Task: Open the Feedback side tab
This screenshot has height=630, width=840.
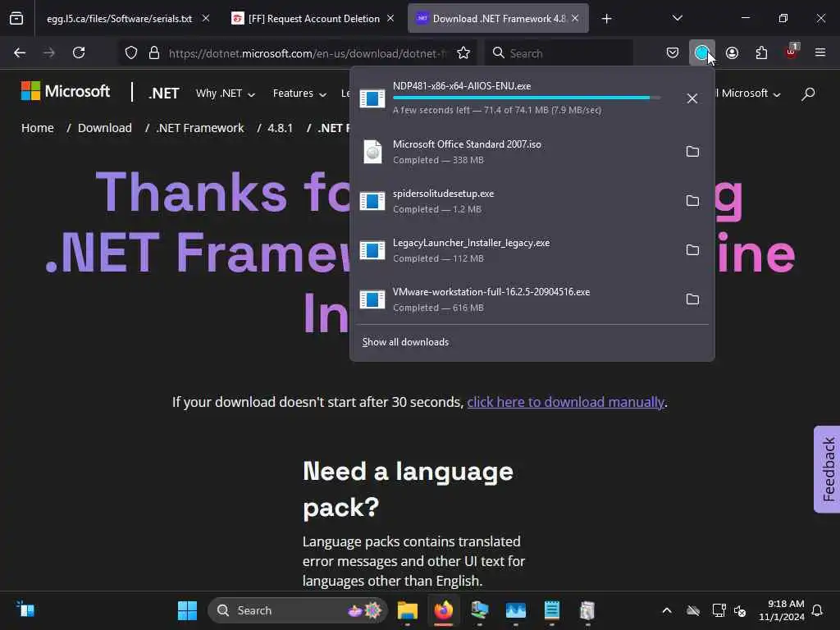Action: pyautogui.click(x=827, y=469)
